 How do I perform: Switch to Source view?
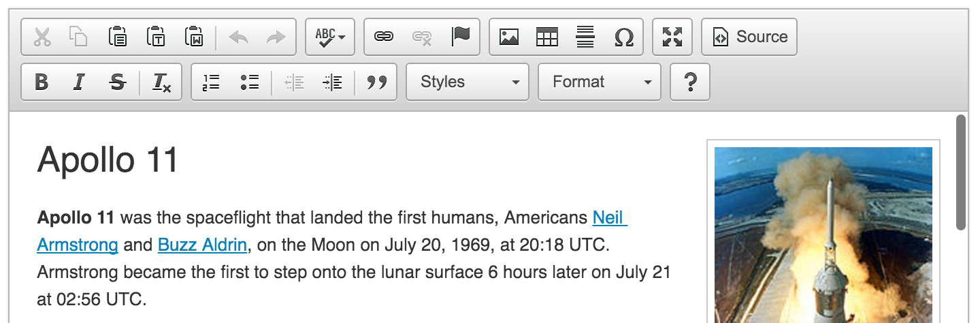click(749, 37)
